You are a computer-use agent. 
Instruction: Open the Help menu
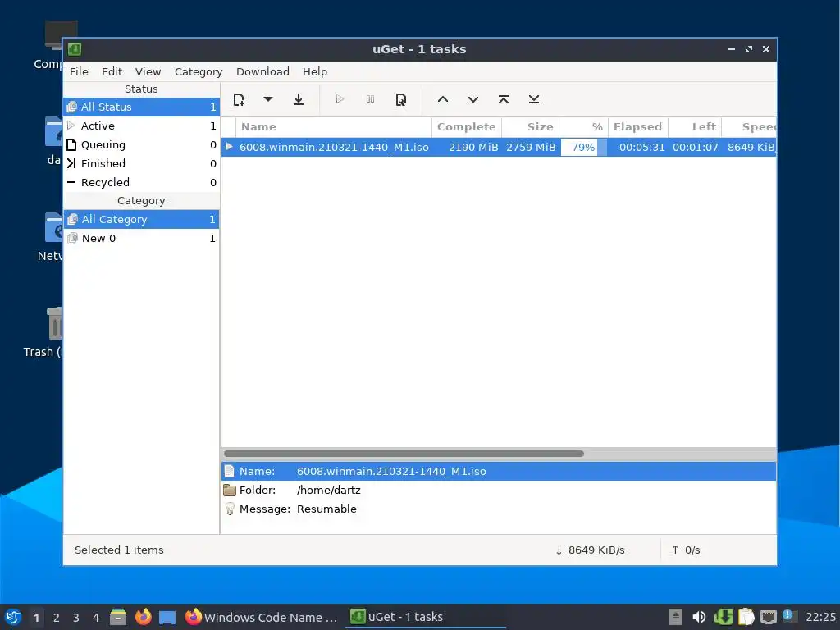(x=314, y=72)
